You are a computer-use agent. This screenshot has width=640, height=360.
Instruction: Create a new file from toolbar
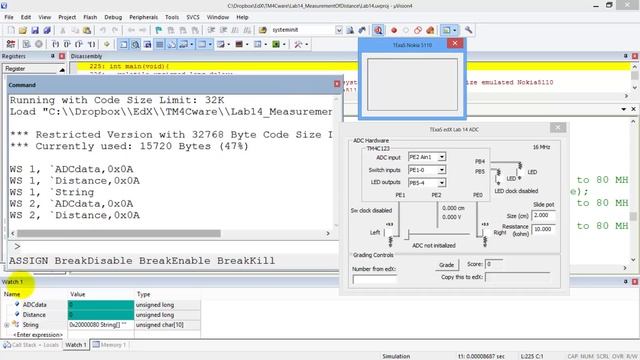coord(11,30)
